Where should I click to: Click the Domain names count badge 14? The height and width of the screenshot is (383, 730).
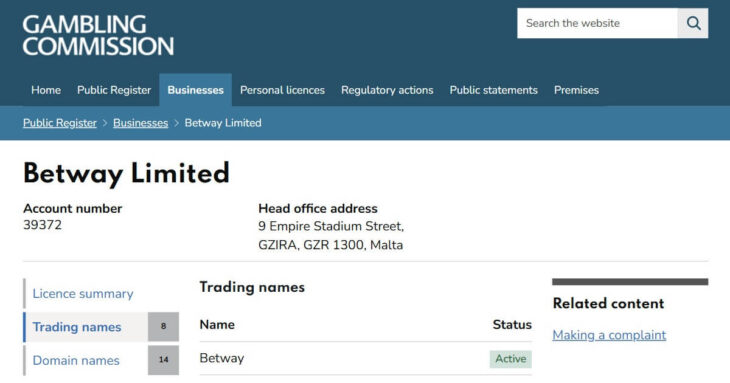tap(163, 360)
